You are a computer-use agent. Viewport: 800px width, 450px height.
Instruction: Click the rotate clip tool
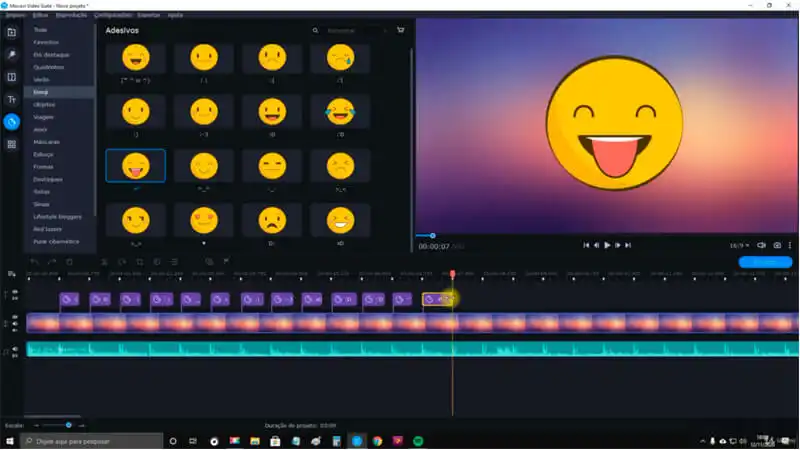click(x=122, y=262)
